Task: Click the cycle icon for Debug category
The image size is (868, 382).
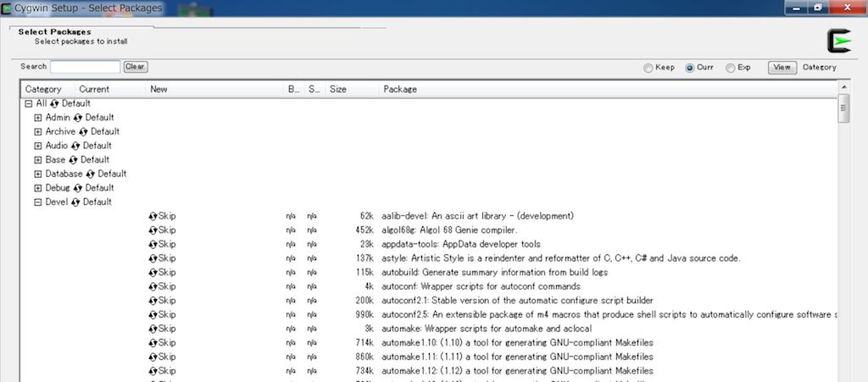Action: 77,188
